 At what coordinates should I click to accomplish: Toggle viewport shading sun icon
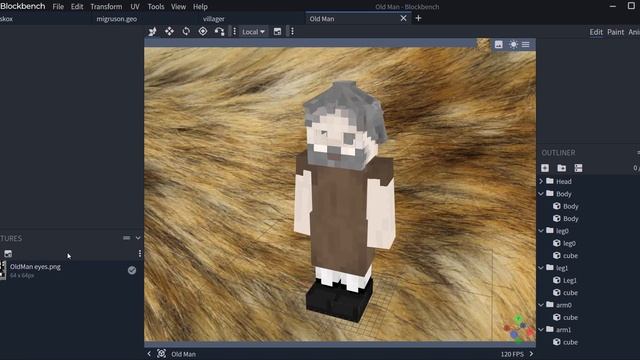pos(513,44)
